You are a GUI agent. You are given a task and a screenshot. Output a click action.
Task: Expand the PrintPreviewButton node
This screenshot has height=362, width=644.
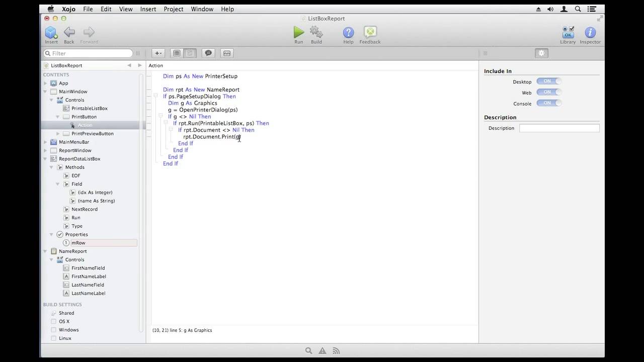[58, 134]
